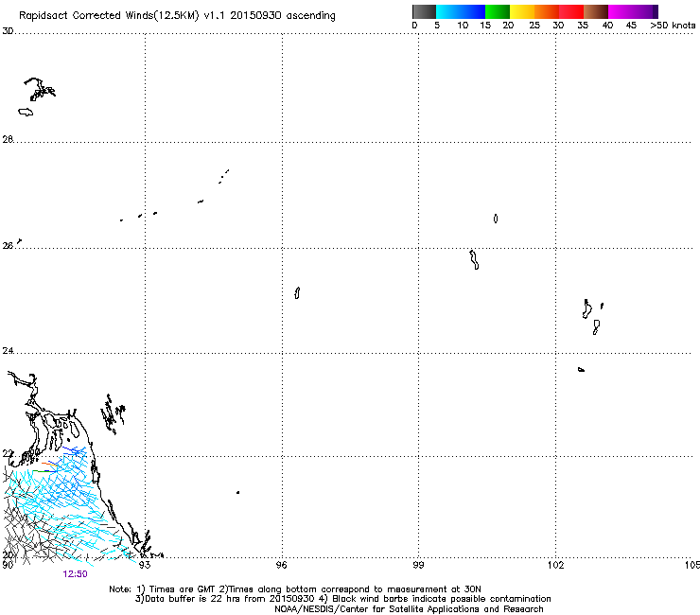Image resolution: width=700 pixels, height=615 pixels.
Task: Click the cyan 5-10 knots legend segment
Action: tap(448, 11)
